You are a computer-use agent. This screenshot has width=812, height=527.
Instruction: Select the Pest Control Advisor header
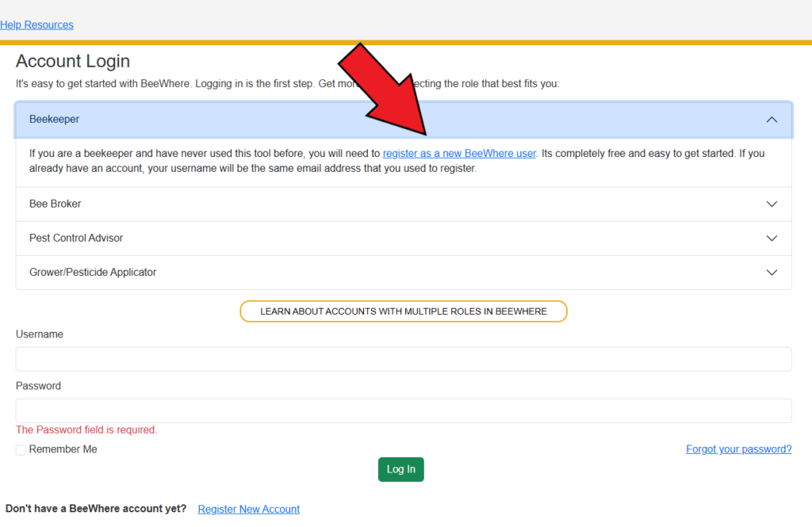click(76, 238)
